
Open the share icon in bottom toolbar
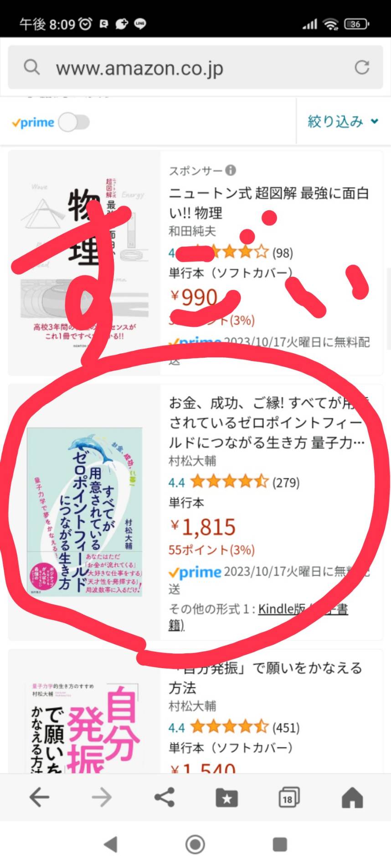coord(165,797)
